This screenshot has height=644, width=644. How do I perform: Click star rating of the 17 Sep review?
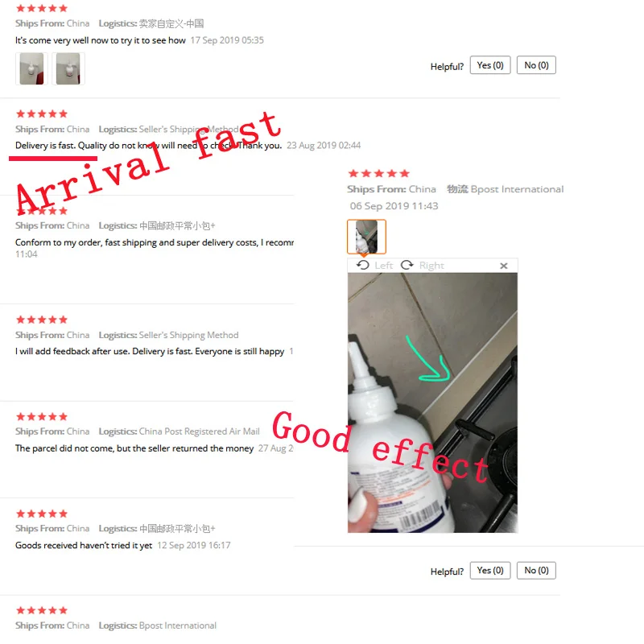[x=42, y=8]
